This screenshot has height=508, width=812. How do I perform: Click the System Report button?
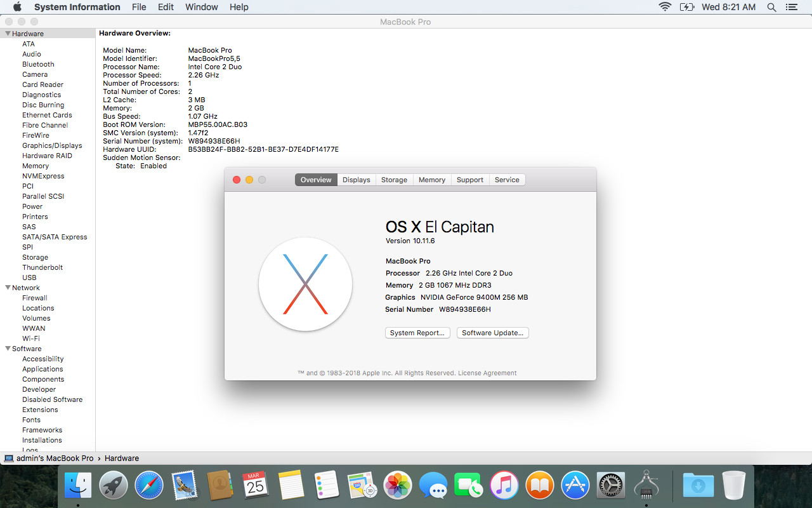click(417, 333)
